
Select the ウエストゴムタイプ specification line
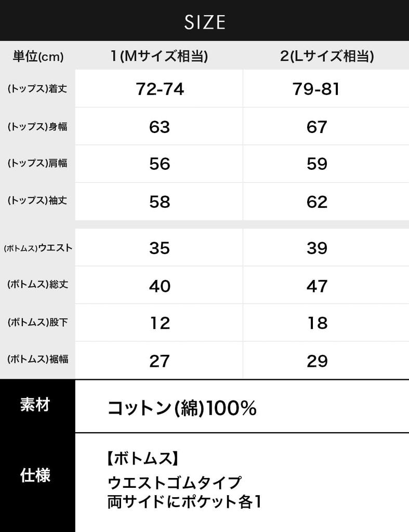[175, 483]
